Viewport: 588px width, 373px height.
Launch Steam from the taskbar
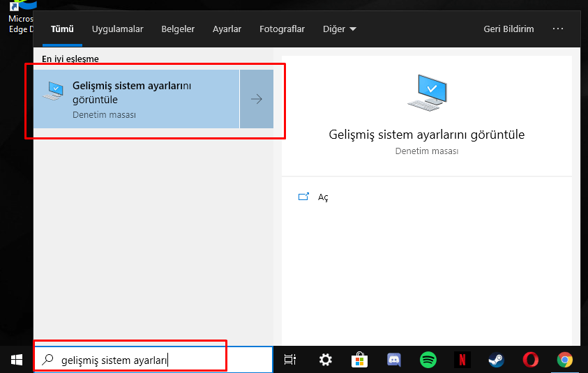(x=496, y=360)
